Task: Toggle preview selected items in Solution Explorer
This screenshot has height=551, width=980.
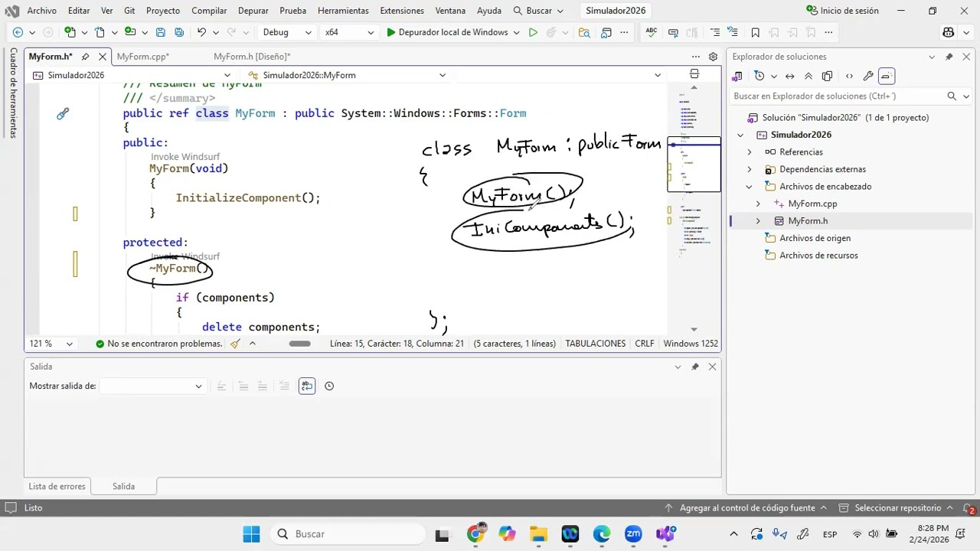Action: [887, 76]
